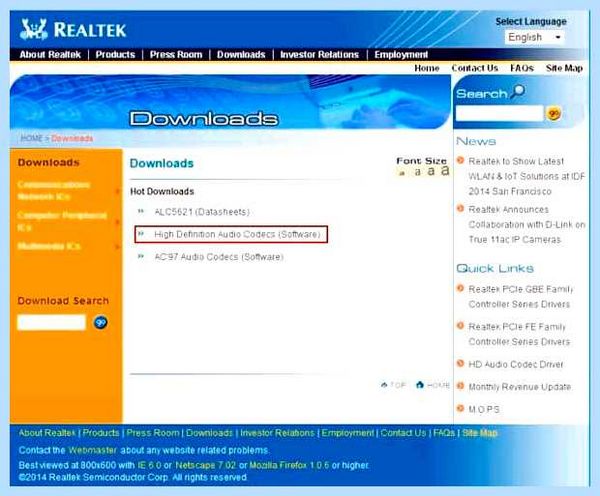This screenshot has height=496, width=600.
Task: Expand Computer Peripheral ICs sidebar item
Action: coord(61,221)
